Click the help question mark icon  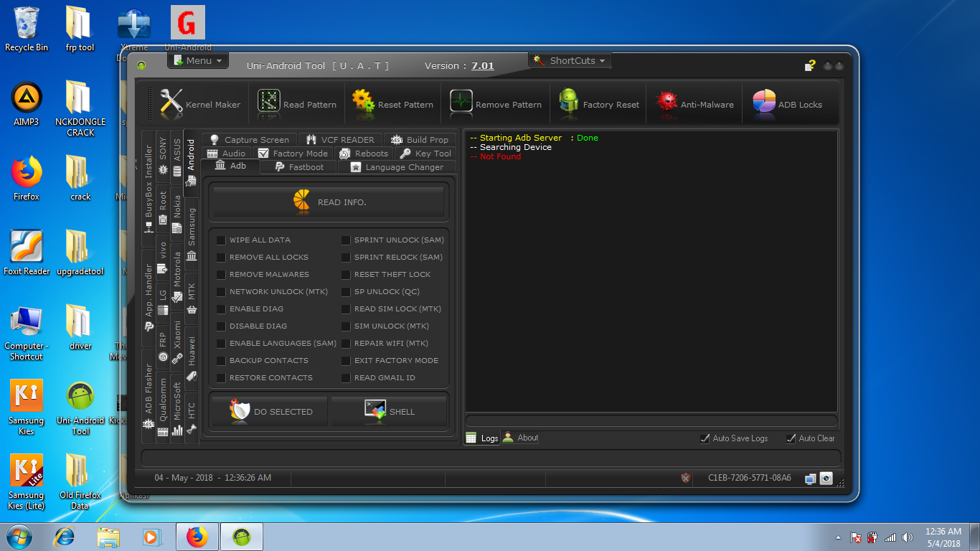(x=810, y=65)
